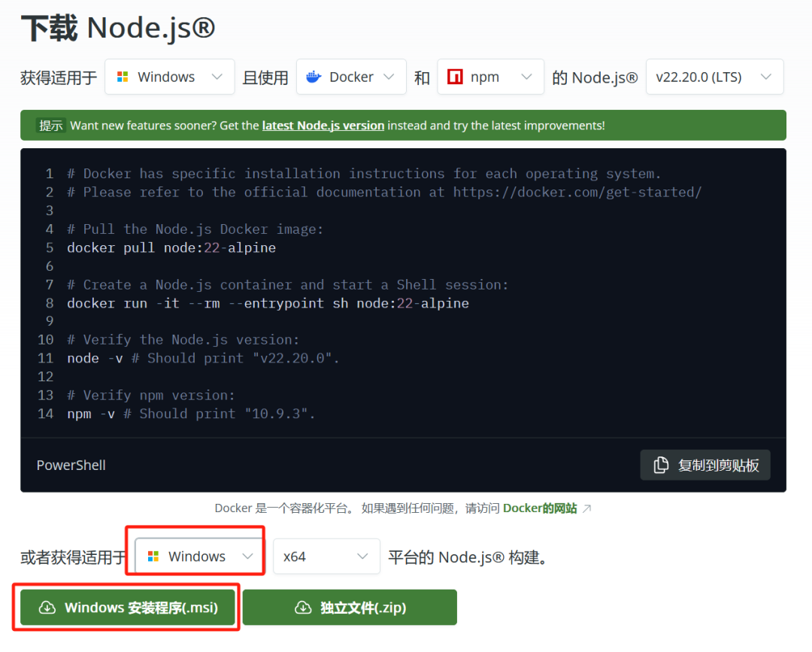Open the x64 architecture dropdown
Image resolution: width=812 pixels, height=652 pixels.
[326, 556]
